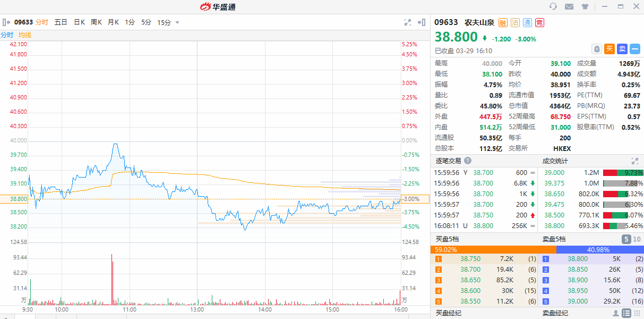
Task: Click the tall red volume bar
Action: [112, 280]
